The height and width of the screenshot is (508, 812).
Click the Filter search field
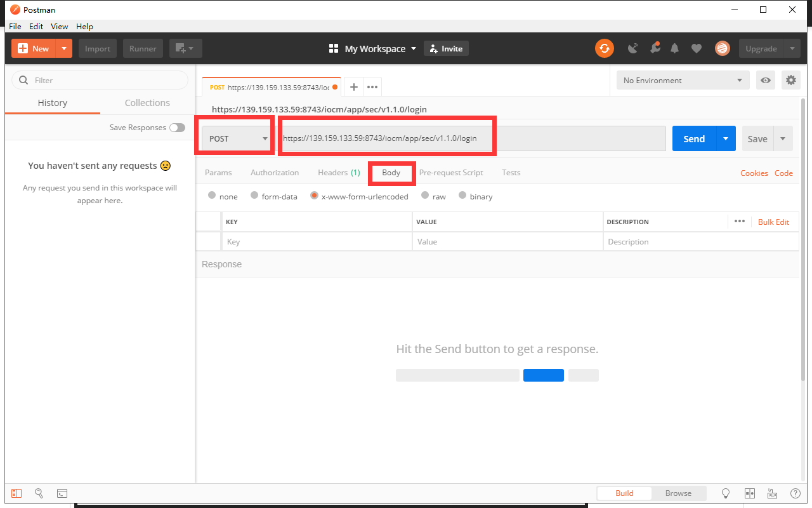[x=100, y=80]
